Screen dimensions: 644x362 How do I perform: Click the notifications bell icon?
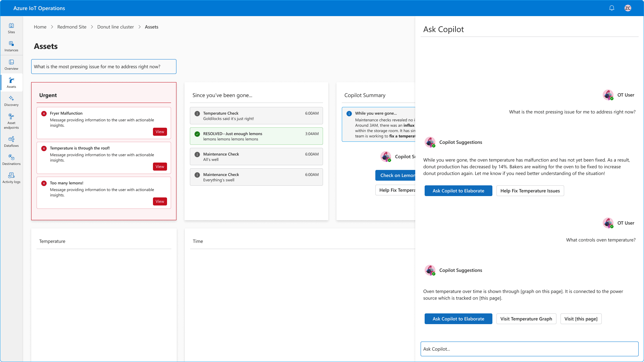[x=612, y=8]
